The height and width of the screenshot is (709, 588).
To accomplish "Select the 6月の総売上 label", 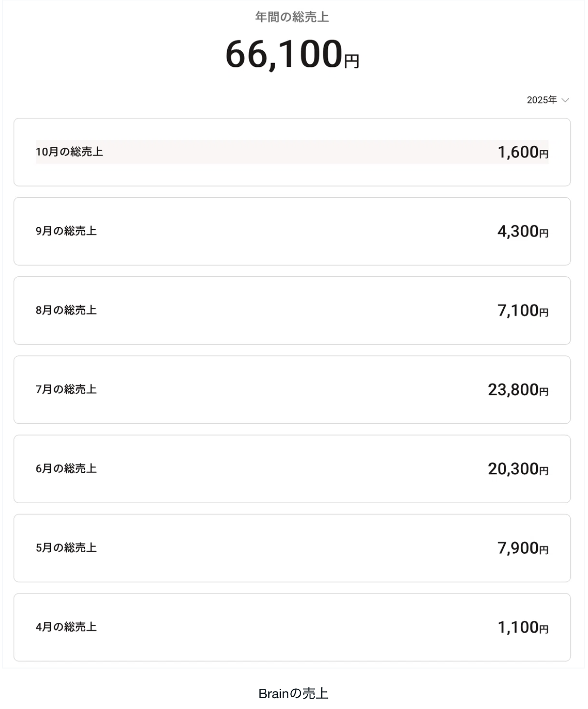I will [x=66, y=468].
